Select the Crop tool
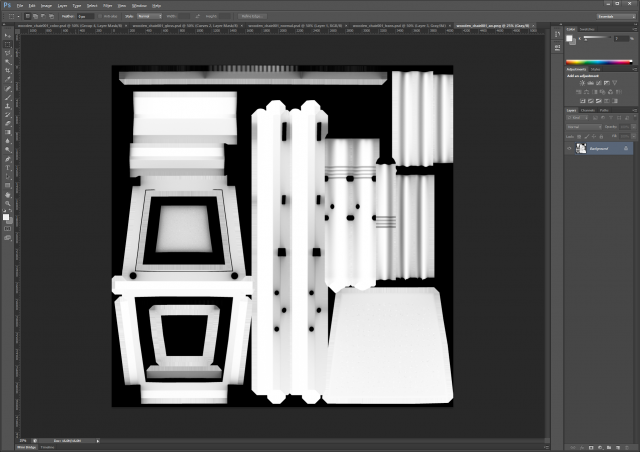This screenshot has width=640, height=452. pyautogui.click(x=7, y=71)
